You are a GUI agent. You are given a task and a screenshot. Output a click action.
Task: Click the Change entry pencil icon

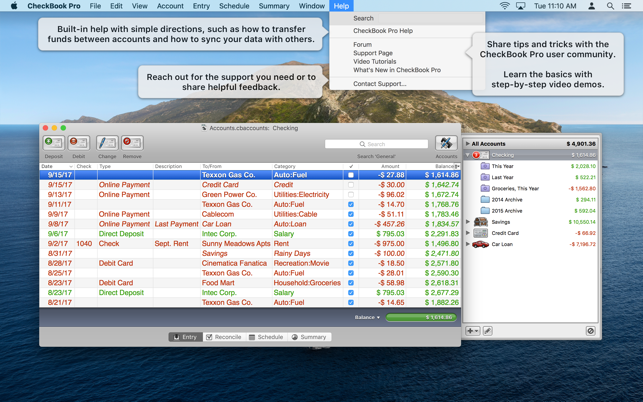pos(107,143)
